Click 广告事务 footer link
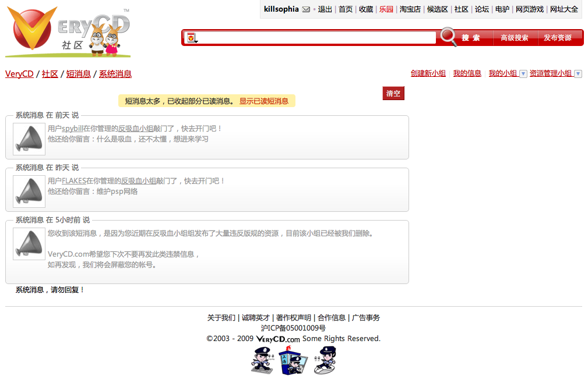Image resolution: width=588 pixels, height=383 pixels. click(x=366, y=318)
